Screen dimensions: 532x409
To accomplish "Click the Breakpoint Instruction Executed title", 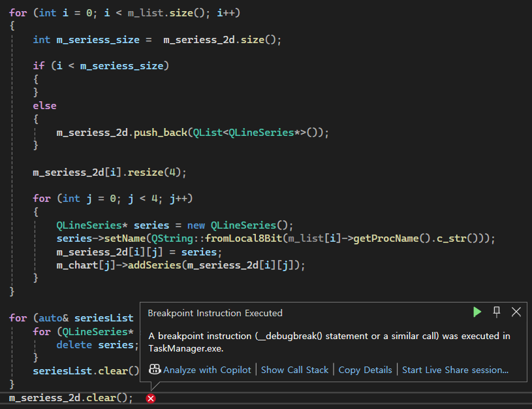I will click(x=215, y=313).
